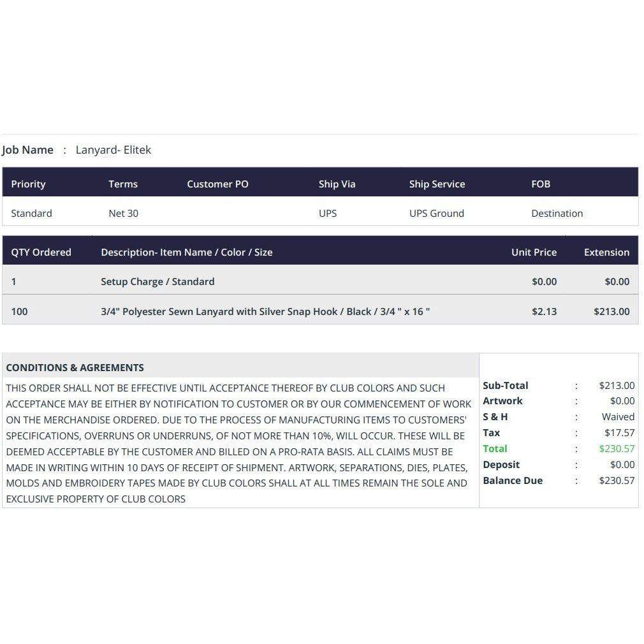Select the Lanyard- Elitek job name text
644x644 pixels.
[113, 150]
